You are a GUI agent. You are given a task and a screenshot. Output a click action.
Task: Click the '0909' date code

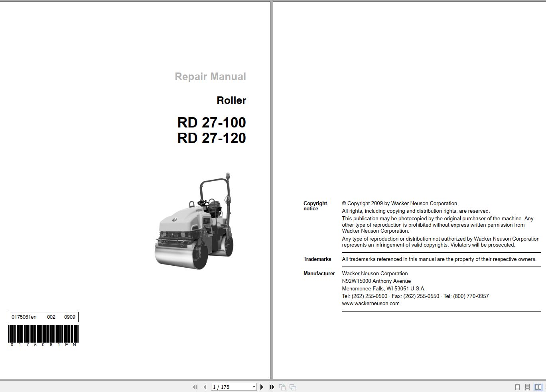point(70,317)
